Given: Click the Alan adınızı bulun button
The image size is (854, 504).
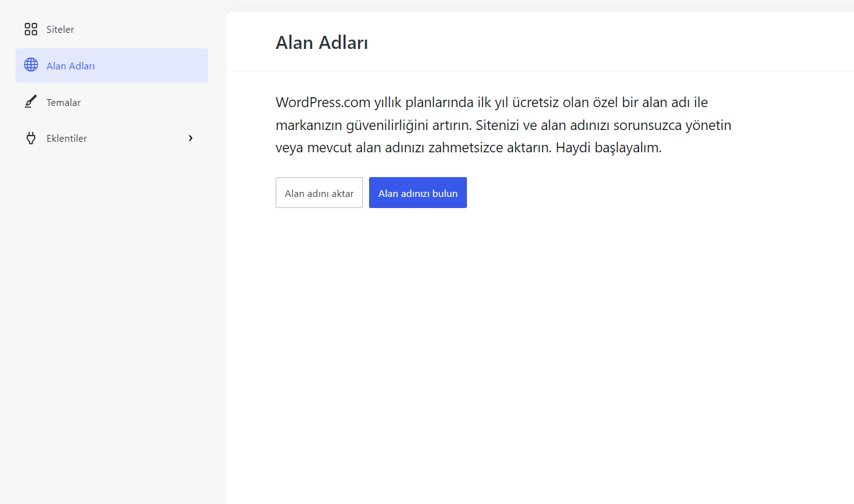Looking at the screenshot, I should pos(418,193).
